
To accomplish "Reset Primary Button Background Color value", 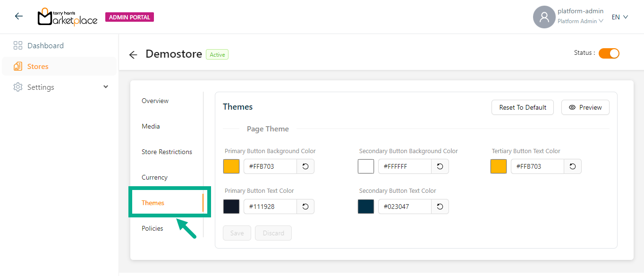I will (305, 166).
